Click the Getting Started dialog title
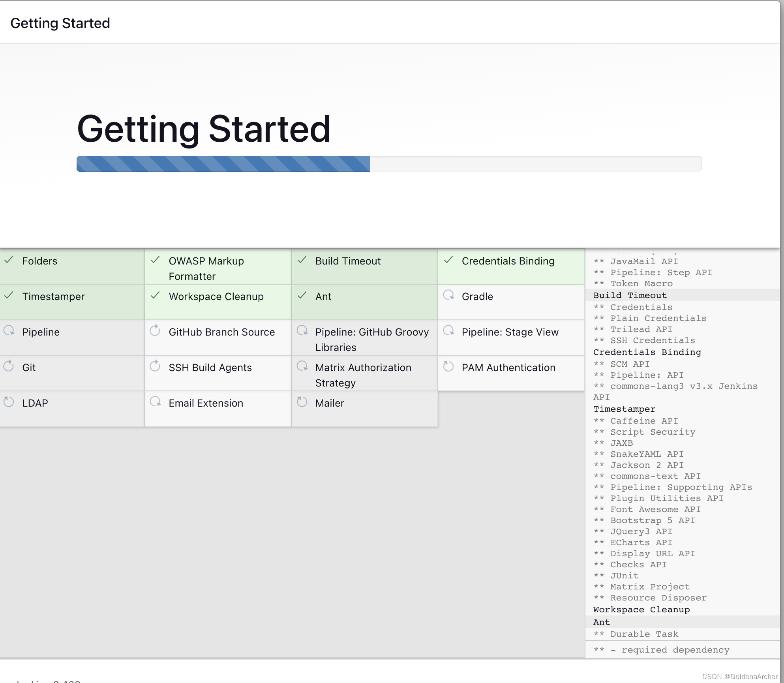 60,23
